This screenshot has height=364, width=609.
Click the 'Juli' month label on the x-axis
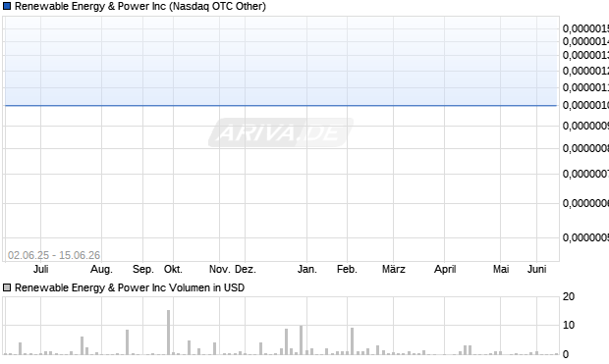pos(41,269)
